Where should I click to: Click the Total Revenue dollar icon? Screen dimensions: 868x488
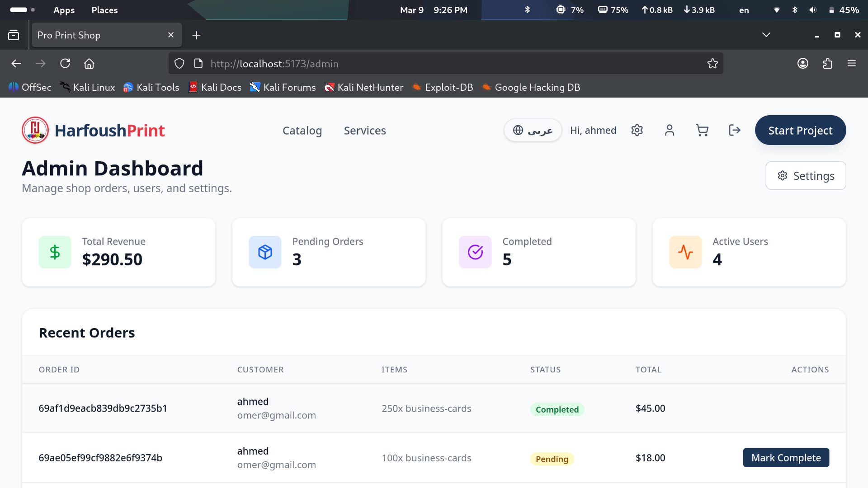pyautogui.click(x=55, y=252)
